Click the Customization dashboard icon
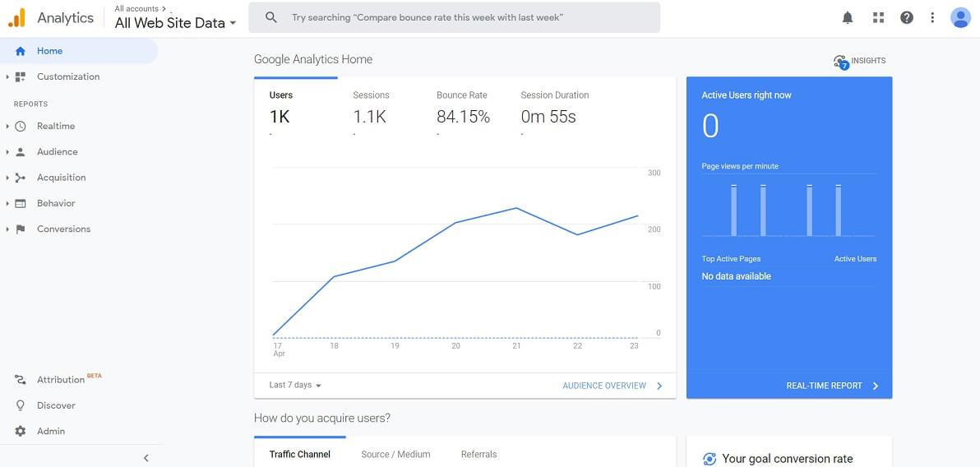The width and height of the screenshot is (980, 467). coord(20,77)
